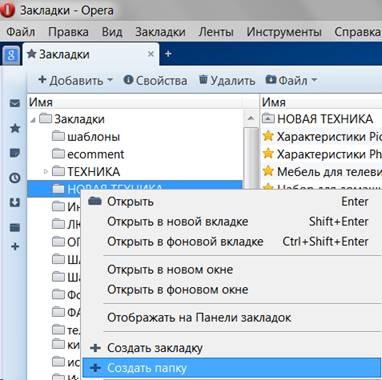
Task: Click the right panel Имя column header
Action: [x=321, y=102]
